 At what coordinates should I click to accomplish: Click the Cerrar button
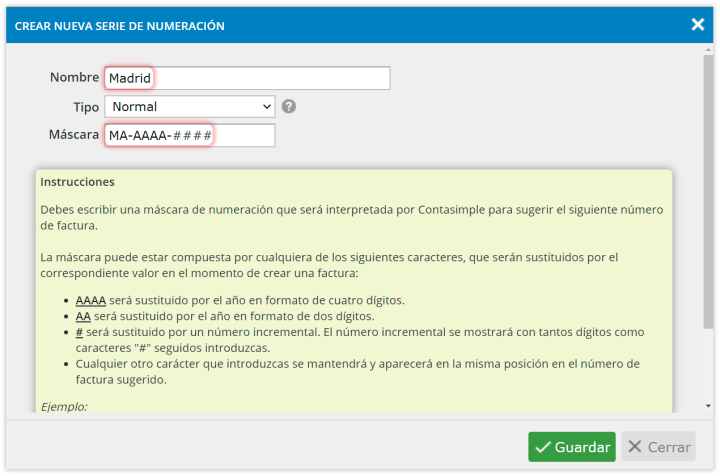coord(658,447)
